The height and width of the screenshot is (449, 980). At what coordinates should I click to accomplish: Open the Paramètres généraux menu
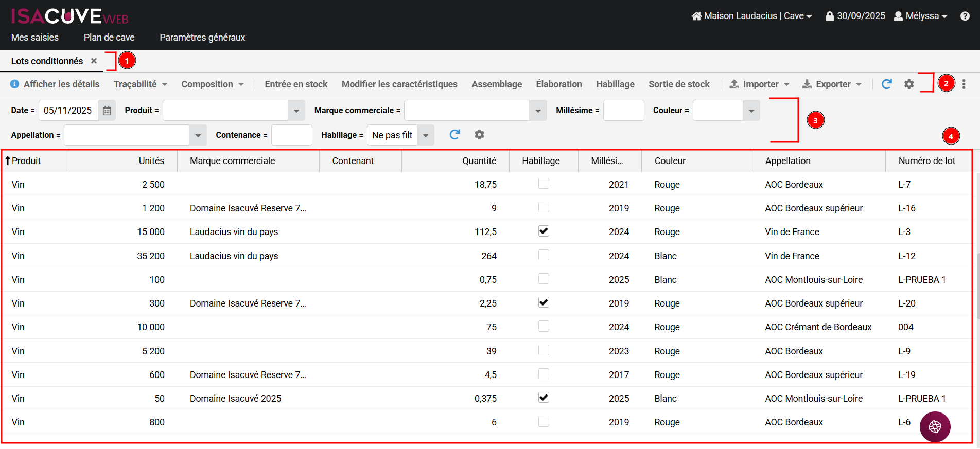[202, 38]
